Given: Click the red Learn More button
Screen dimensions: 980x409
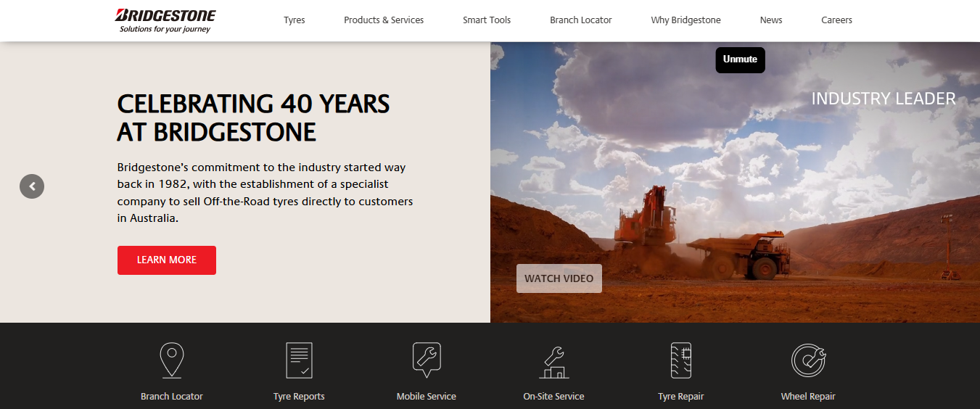Looking at the screenshot, I should pyautogui.click(x=167, y=260).
